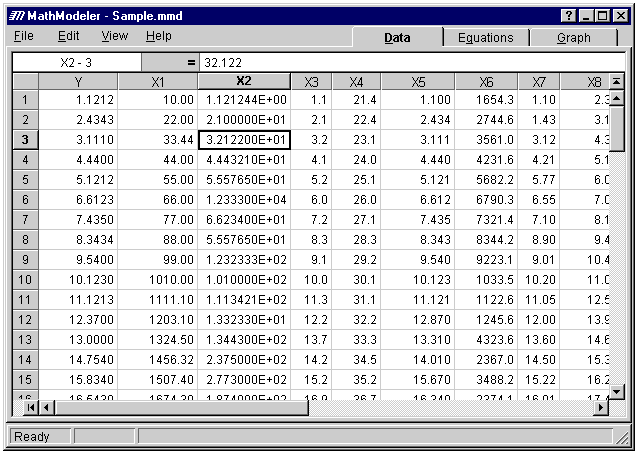Click cell 7.4350 in Y column
The height and width of the screenshot is (456, 640).
(x=78, y=220)
